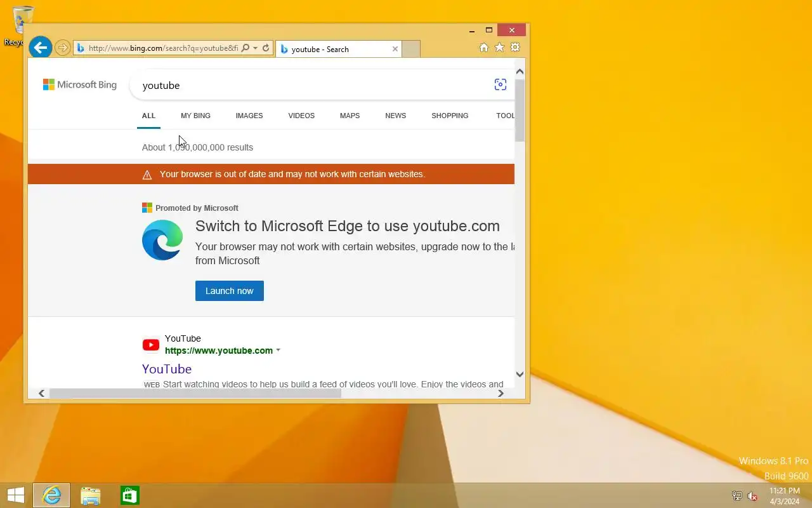Viewport: 812px width, 508px height.
Task: Click the network tray icon
Action: coord(737,496)
